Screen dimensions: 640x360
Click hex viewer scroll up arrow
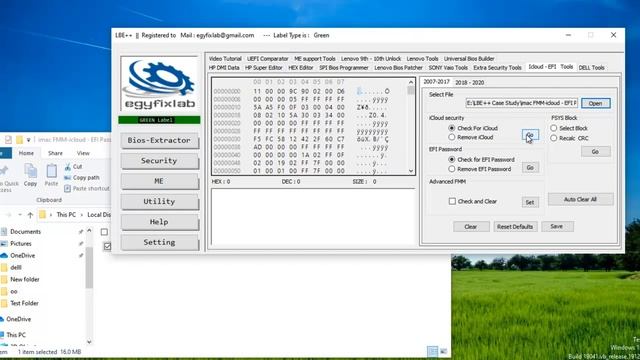[x=411, y=82]
